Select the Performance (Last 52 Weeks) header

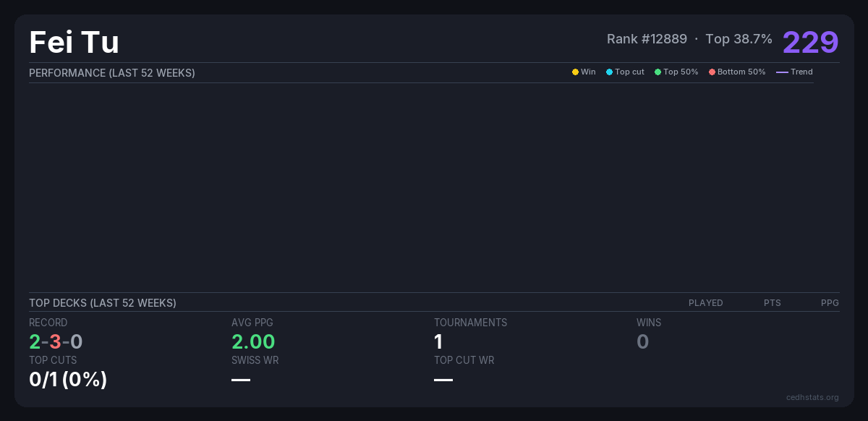112,73
